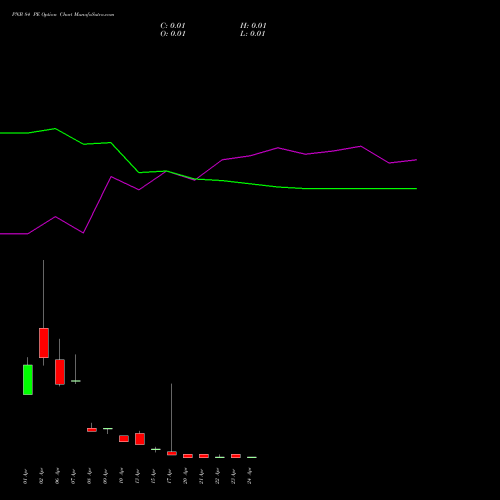This screenshot has height=500, width=500.
Task: Select the tall red candlestick for 02 Apr
Action: (44, 343)
